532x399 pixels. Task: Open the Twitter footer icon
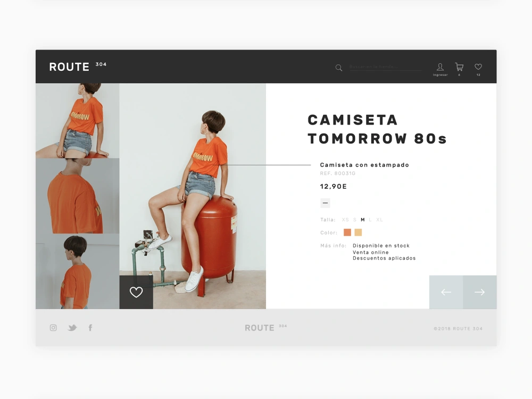[72, 328]
